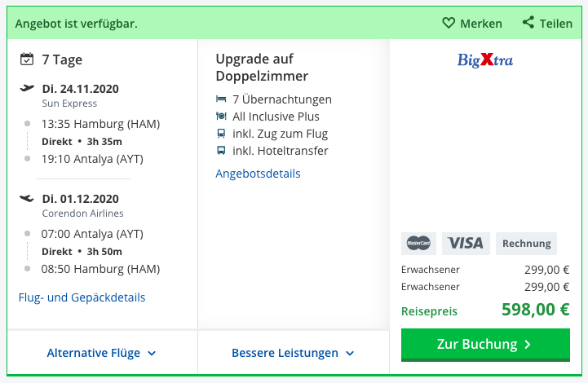Image resolution: width=588 pixels, height=383 pixels.
Task: Click the meal icon for All Inclusive Plus
Action: point(221,117)
